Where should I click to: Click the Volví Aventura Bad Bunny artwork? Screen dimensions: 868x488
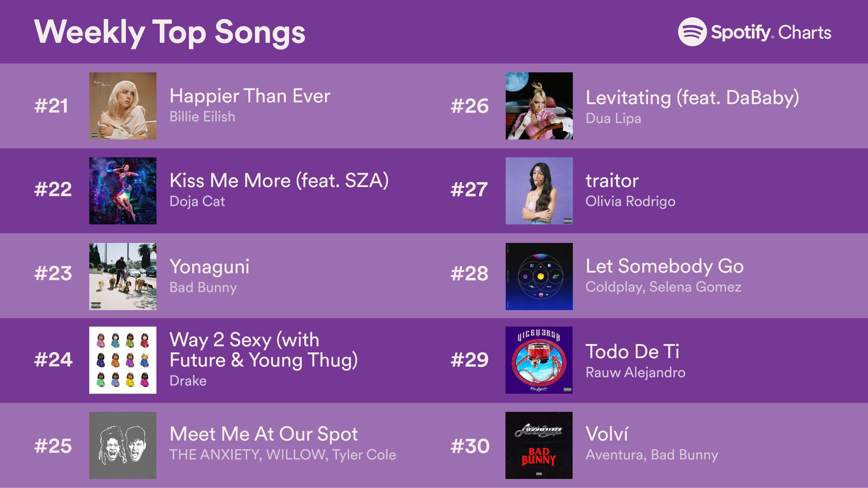point(539,445)
